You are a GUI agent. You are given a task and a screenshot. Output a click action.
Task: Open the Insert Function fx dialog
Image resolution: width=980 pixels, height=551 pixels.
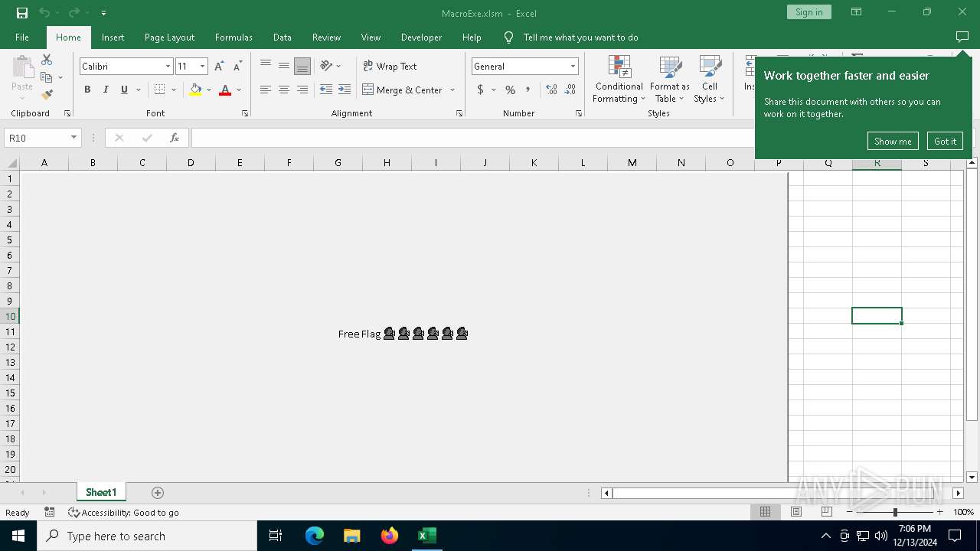pos(175,138)
